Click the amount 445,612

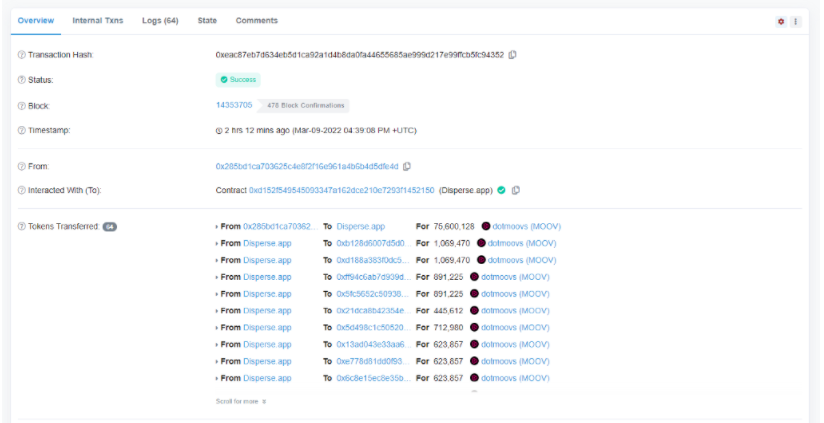coord(448,311)
